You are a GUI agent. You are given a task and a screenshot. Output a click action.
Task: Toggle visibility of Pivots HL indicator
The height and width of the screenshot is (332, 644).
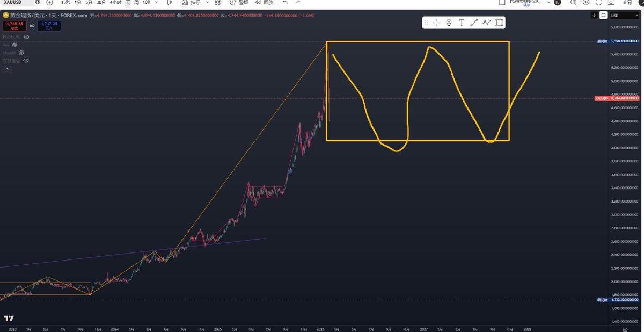pyautogui.click(x=26, y=37)
